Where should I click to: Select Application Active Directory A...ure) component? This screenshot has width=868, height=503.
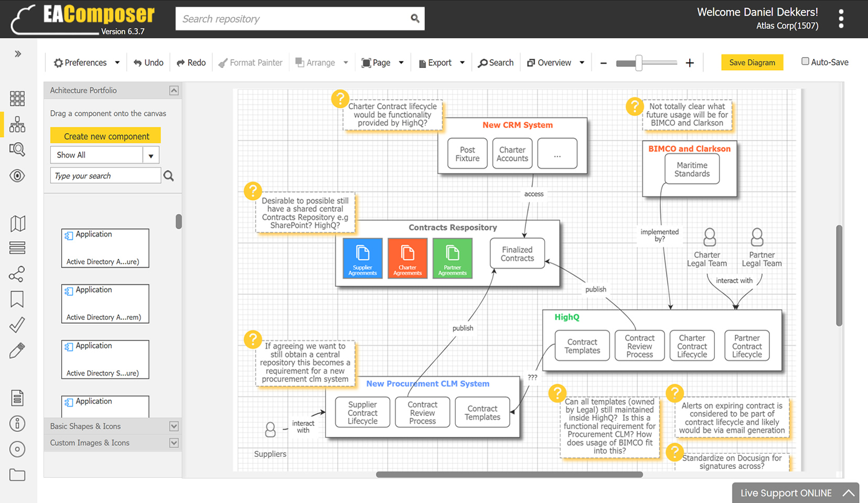(x=105, y=248)
